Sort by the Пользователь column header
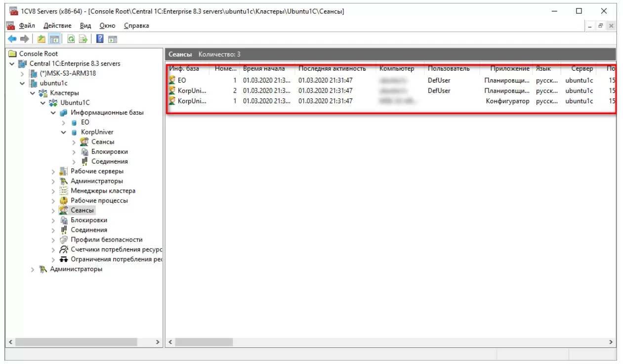The image size is (623, 364). pyautogui.click(x=452, y=69)
